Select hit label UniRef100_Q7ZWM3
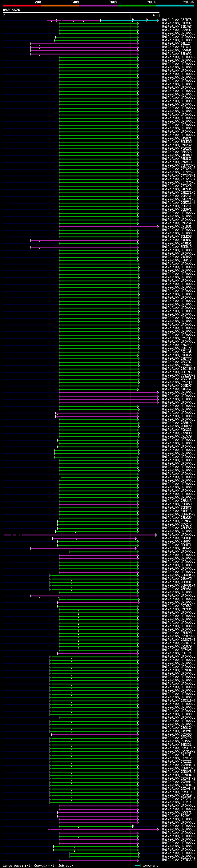The width and height of the screenshot is (197, 868). click(177, 433)
